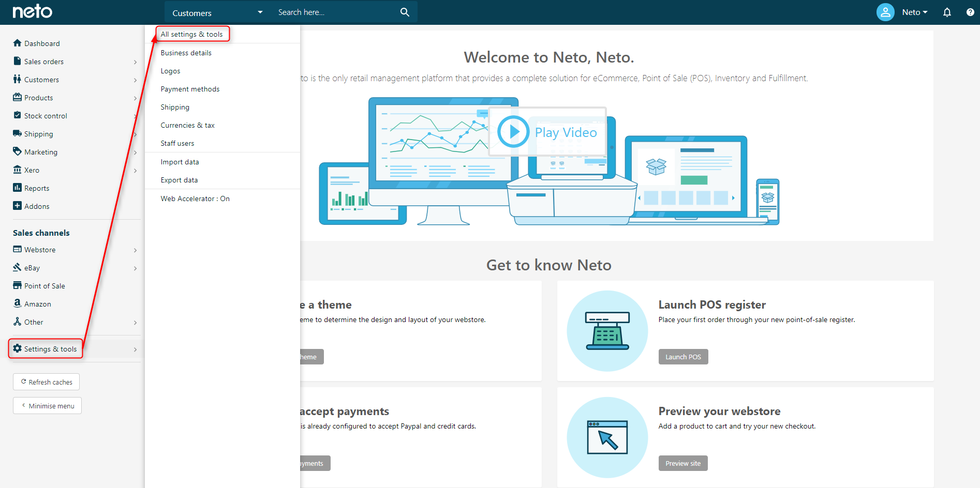Viewport: 980px width, 488px height.
Task: Open Addons in the sidebar
Action: pyautogui.click(x=37, y=206)
